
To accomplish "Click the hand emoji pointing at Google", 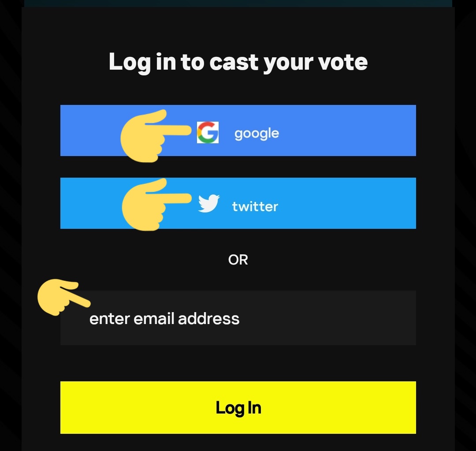I will (156, 136).
